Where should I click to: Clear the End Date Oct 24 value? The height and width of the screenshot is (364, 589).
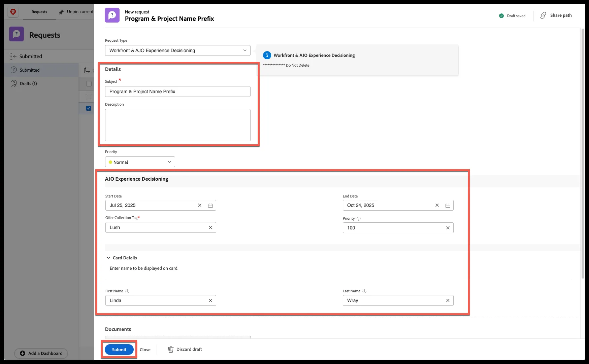tap(437, 205)
